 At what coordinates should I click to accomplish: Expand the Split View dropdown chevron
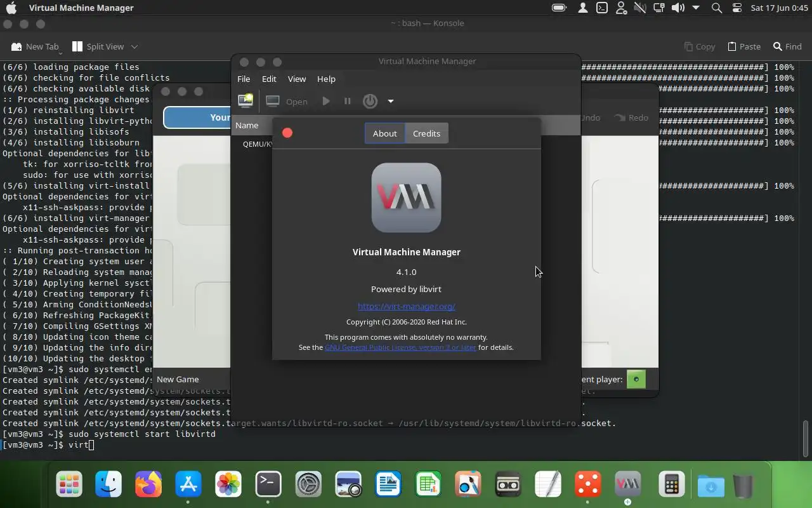[134, 46]
